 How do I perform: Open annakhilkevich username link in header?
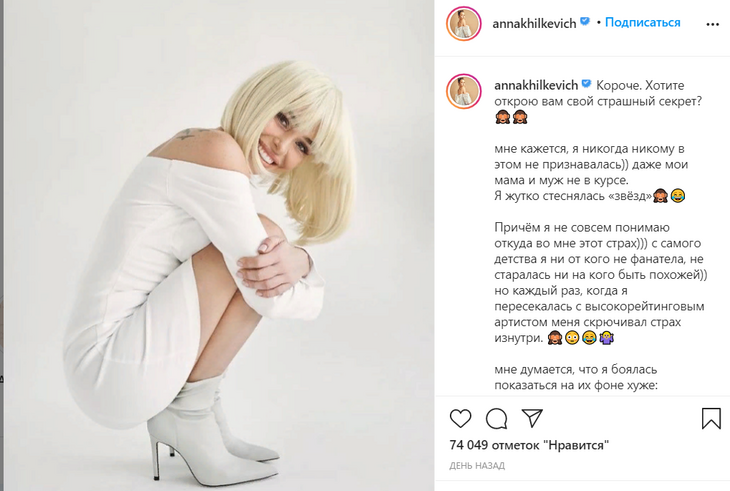tap(534, 23)
